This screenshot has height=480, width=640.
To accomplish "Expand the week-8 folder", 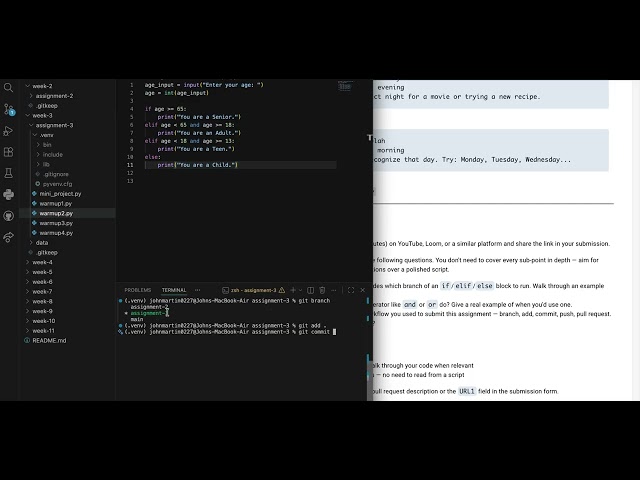I will pos(69,302).
